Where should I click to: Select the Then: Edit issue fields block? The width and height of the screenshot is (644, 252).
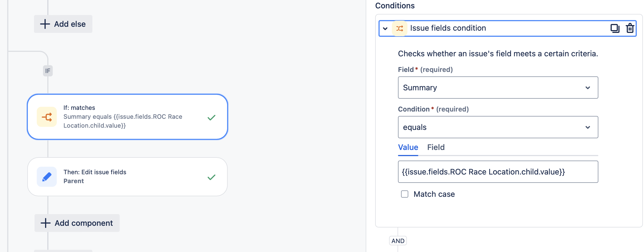coord(127,176)
